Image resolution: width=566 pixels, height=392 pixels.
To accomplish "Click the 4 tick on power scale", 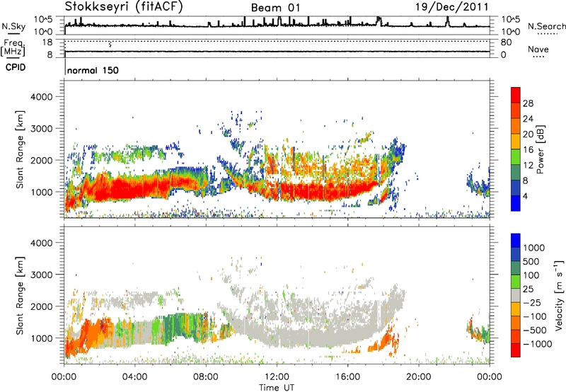I will point(525,196).
